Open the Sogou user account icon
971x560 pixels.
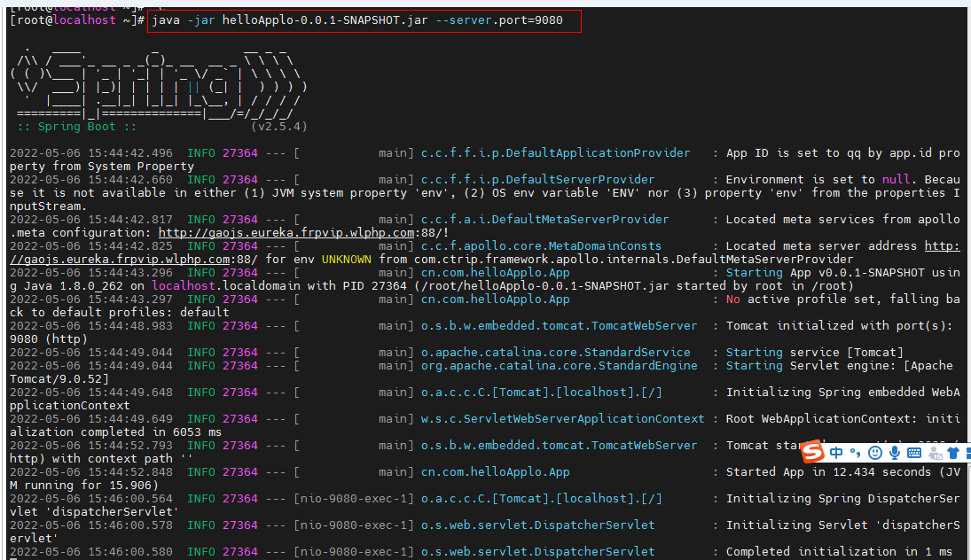point(935,453)
